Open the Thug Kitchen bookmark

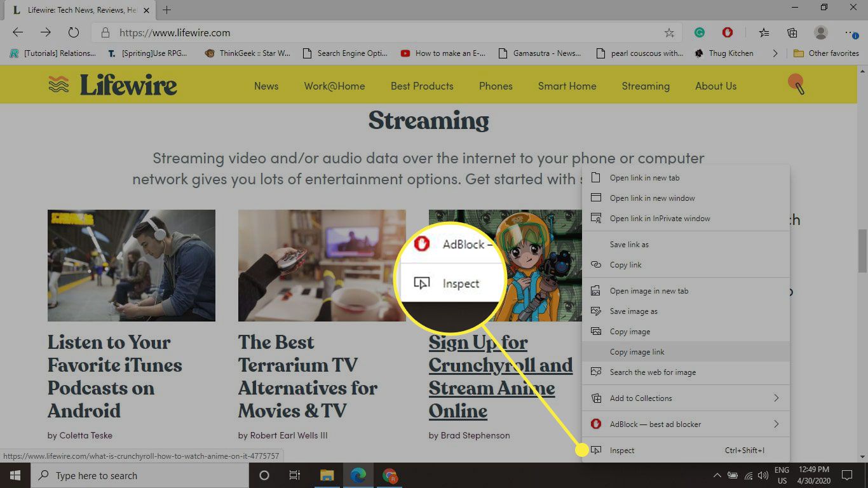tap(724, 53)
